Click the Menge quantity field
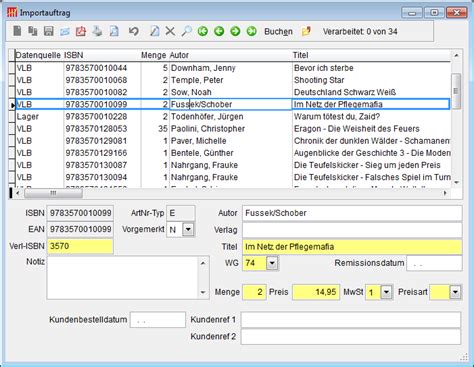474x367 pixels. 254,292
